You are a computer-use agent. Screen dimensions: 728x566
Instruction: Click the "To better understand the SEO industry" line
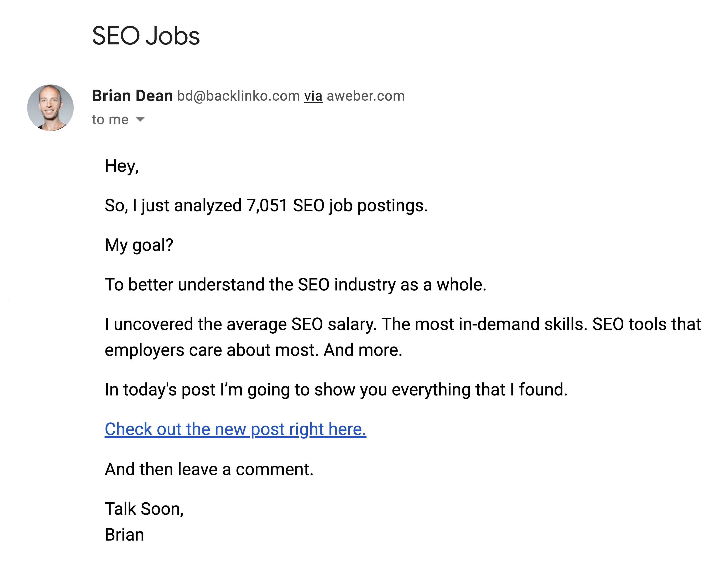tap(296, 285)
